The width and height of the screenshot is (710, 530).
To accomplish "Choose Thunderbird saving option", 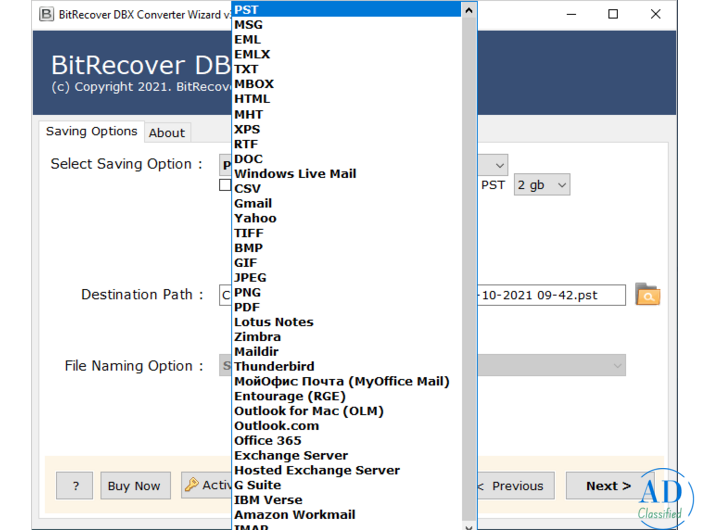I will coord(347,366).
